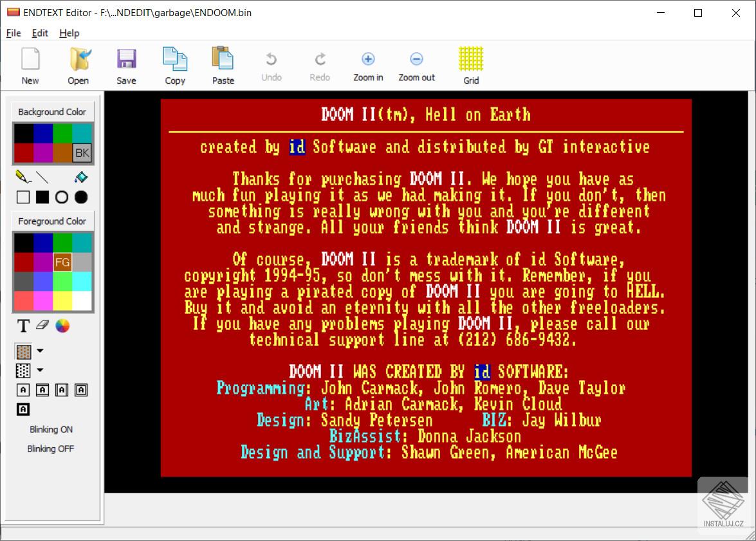756x541 pixels.
Task: Pick bright cyan in Foreground Color palette
Action: click(x=82, y=282)
